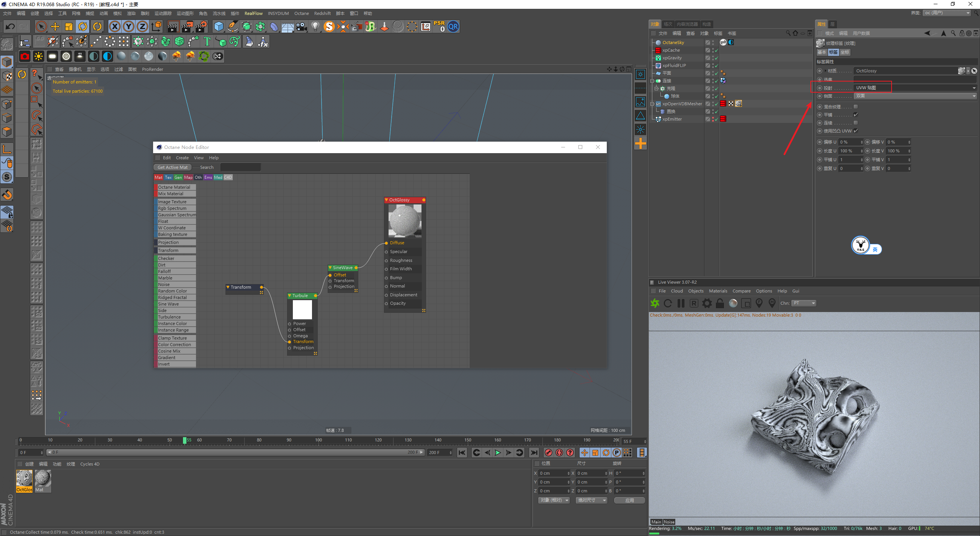980x536 pixels.
Task: Click the PSR 0 reset icon
Action: (x=439, y=26)
